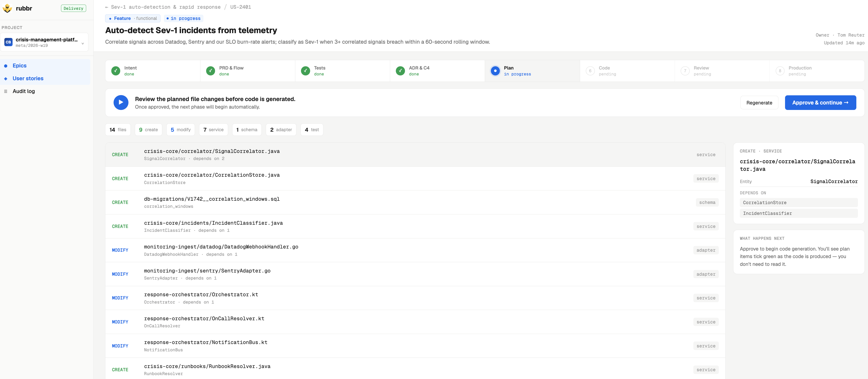Image resolution: width=868 pixels, height=379 pixels.
Task: Click the blue play icon in review banner
Action: [121, 102]
